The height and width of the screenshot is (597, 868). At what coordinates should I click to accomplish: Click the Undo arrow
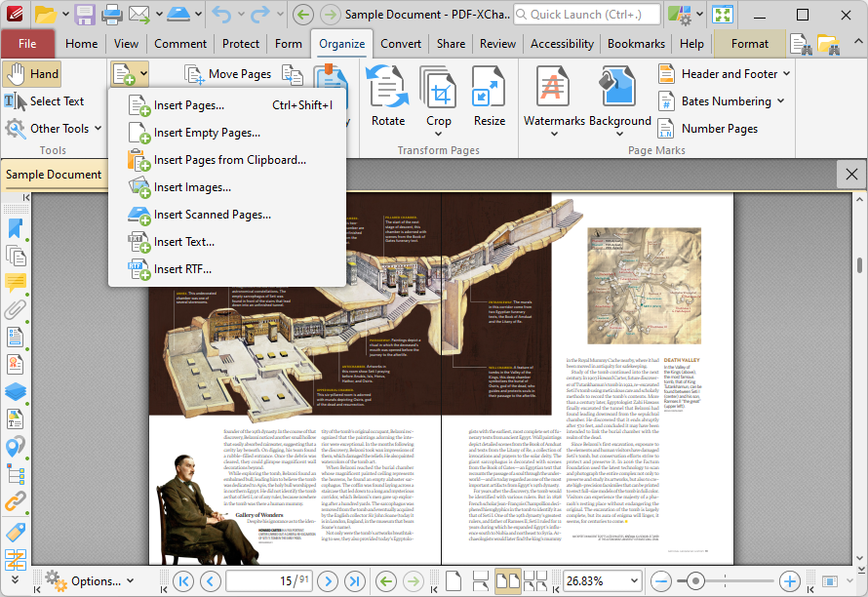pyautogui.click(x=222, y=15)
